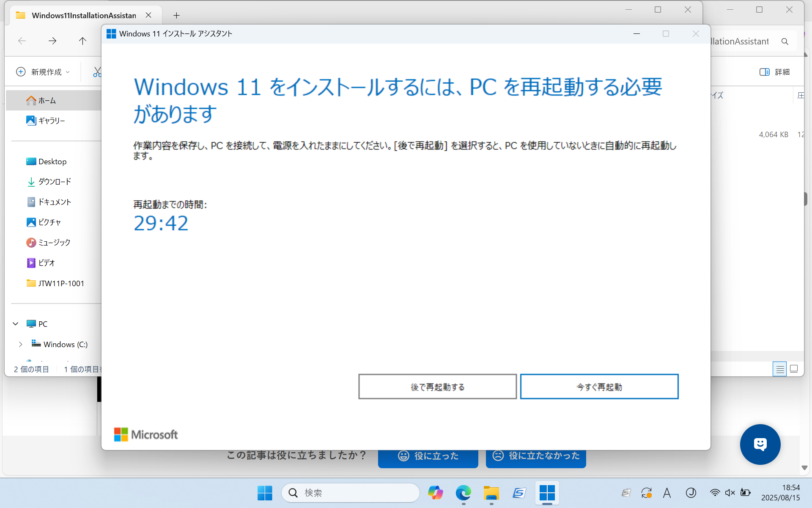Toggle the 詳細 details pane
Image resolution: width=812 pixels, height=508 pixels.
774,72
